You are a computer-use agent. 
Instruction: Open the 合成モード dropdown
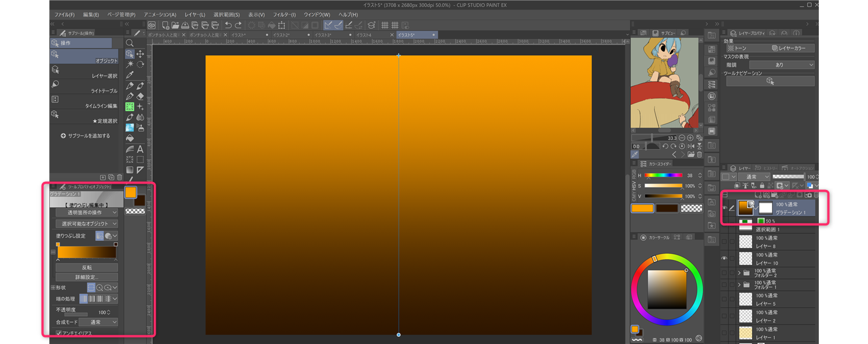tap(98, 322)
